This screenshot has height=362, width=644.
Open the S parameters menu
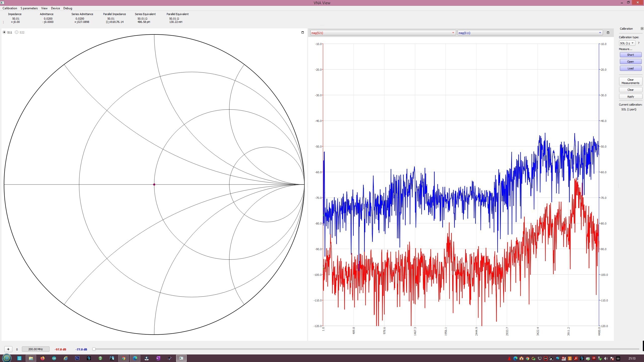pyautogui.click(x=29, y=8)
